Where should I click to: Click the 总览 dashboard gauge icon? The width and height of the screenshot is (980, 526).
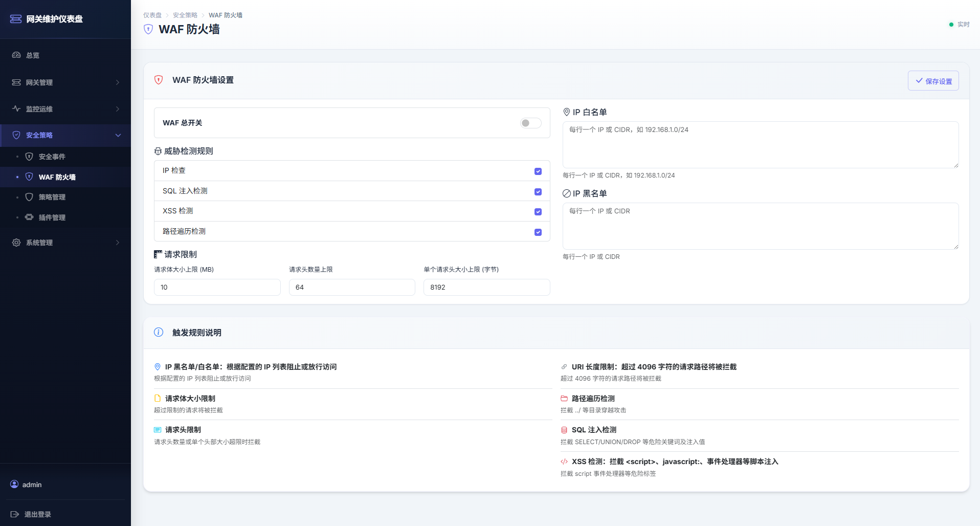(16, 55)
